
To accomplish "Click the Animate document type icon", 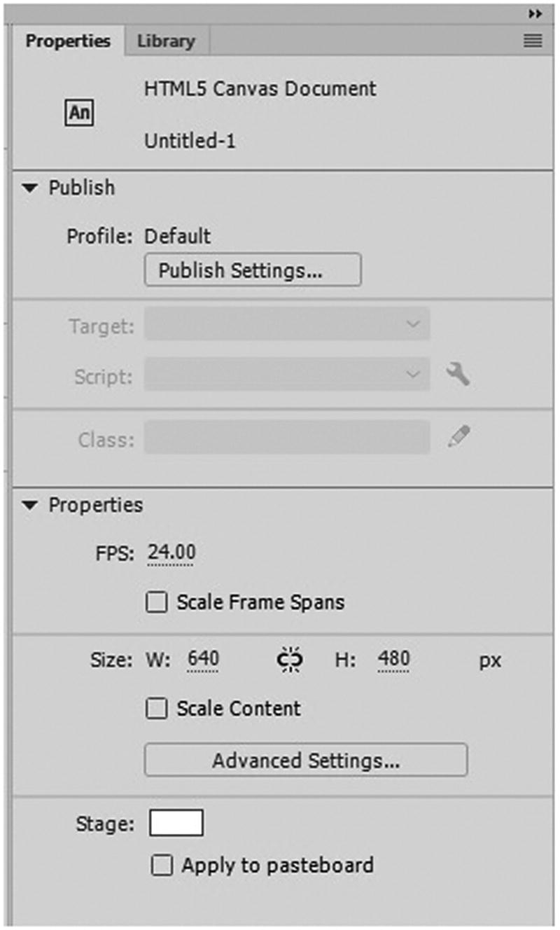I will coord(79,112).
